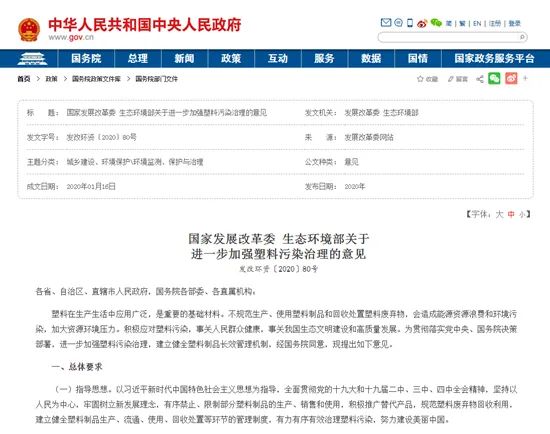The image size is (550, 434).
Task: Go to 国务院政策文件库 breadcrumb link
Action: (x=96, y=79)
